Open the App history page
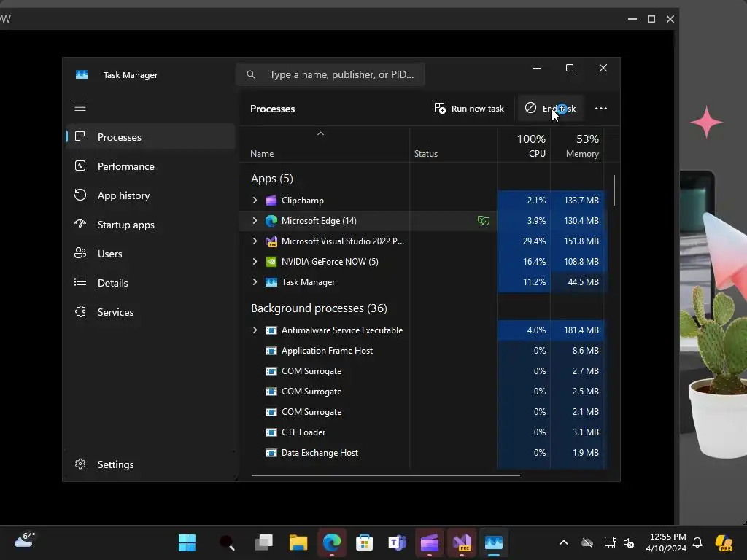The image size is (747, 560). coord(150,195)
